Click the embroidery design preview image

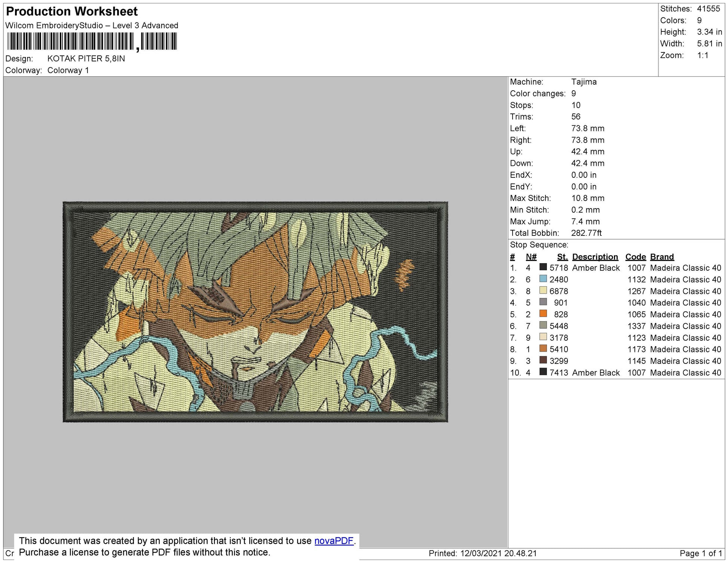tap(255, 312)
